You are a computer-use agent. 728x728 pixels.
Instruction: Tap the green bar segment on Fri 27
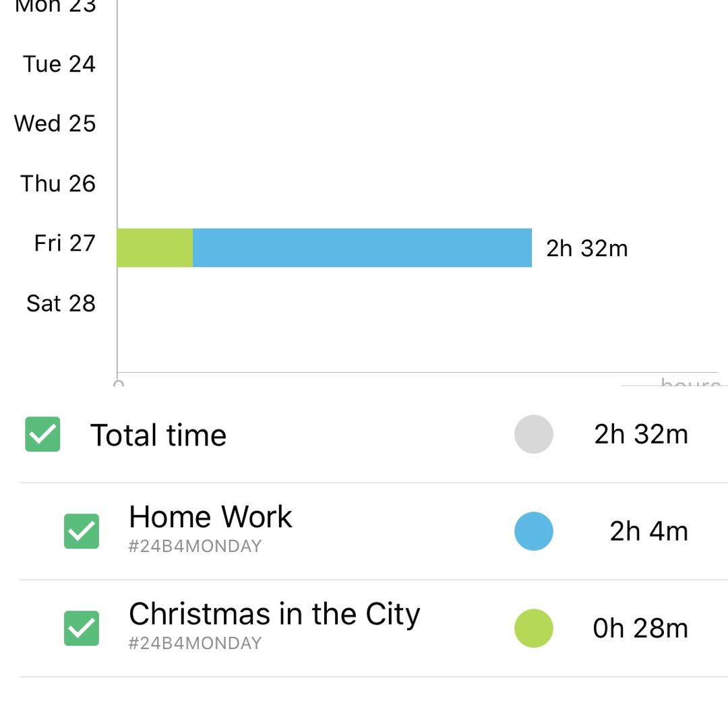[155, 248]
